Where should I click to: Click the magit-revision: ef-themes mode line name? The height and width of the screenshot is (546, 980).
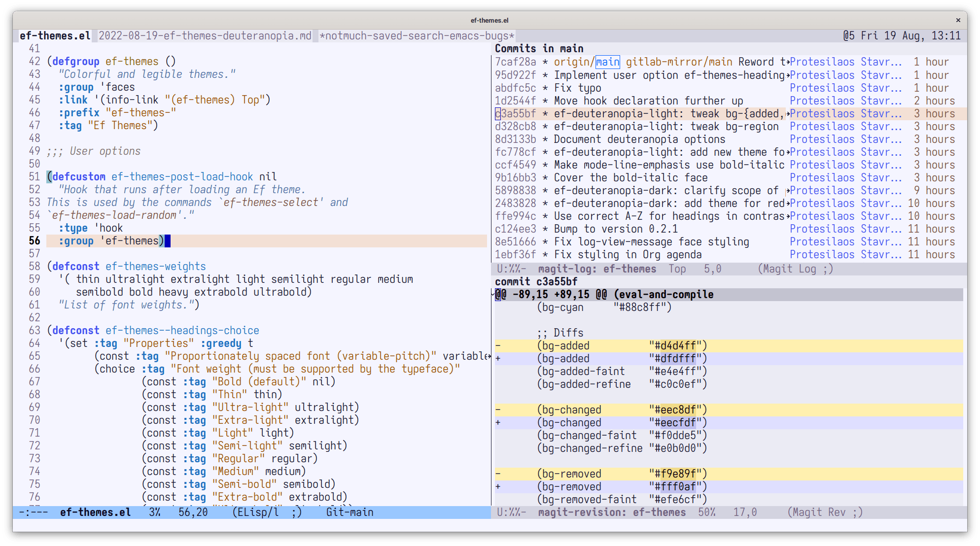pos(612,512)
